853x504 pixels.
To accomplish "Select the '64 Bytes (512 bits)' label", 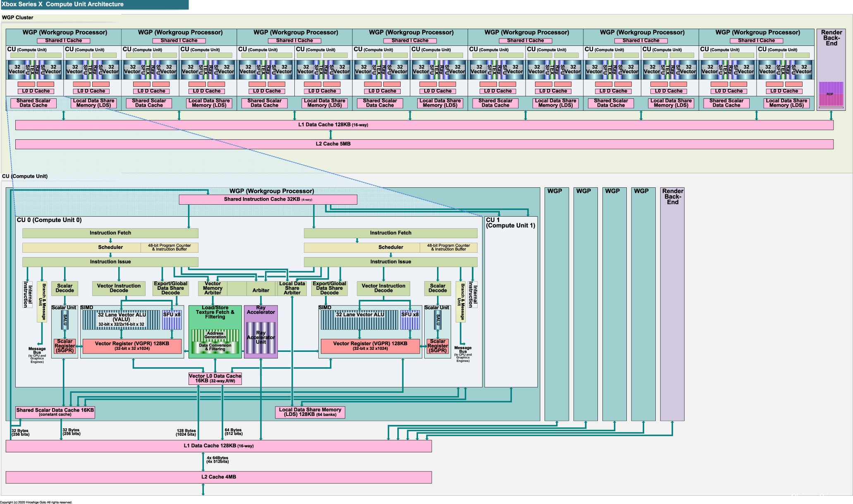I will 234,432.
